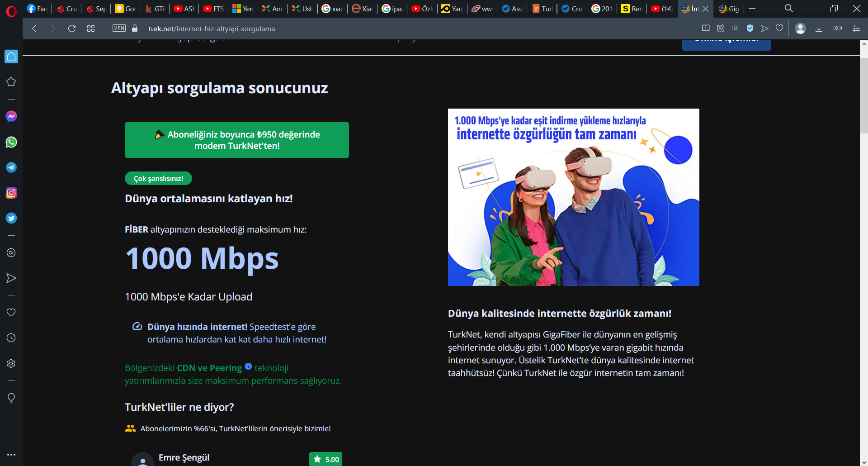Toggle the VPN badge in address bar
This screenshot has width=868, height=466.
click(x=119, y=28)
